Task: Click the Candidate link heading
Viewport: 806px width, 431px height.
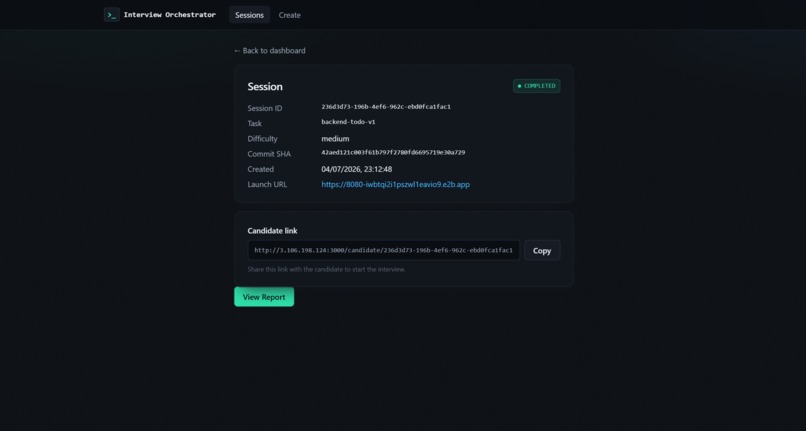Action: coord(272,231)
